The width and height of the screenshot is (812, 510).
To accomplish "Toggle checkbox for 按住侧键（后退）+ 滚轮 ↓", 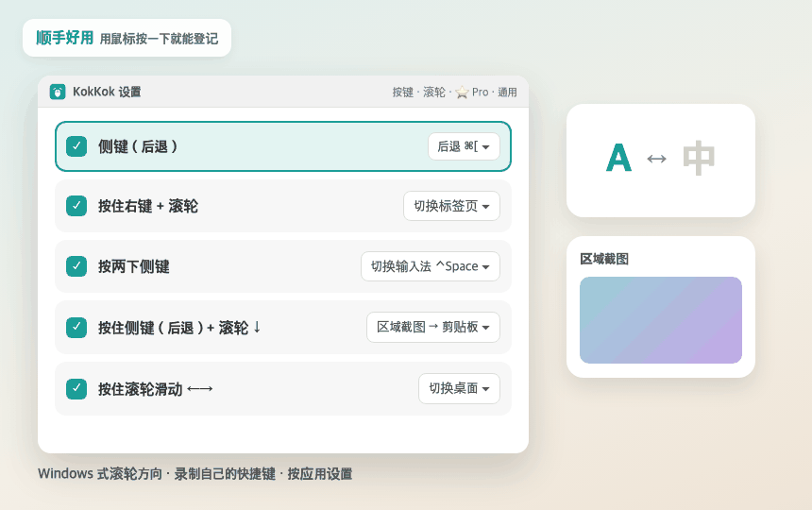I will (76, 327).
